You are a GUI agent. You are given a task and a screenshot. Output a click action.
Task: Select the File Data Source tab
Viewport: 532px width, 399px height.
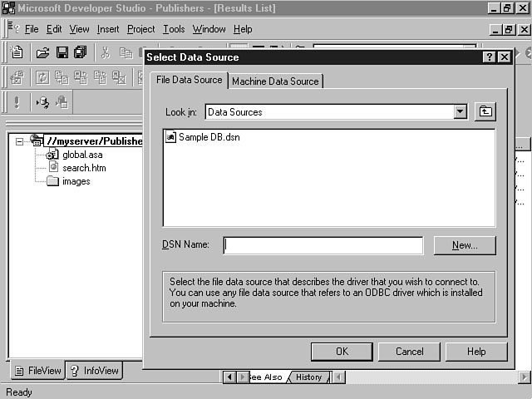tap(190, 80)
